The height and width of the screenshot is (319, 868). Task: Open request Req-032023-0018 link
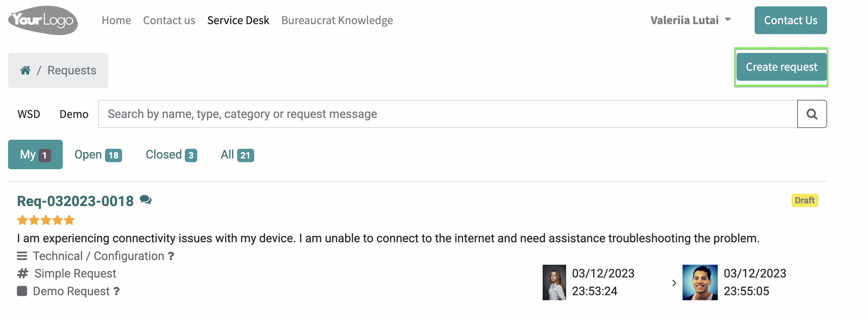point(75,201)
